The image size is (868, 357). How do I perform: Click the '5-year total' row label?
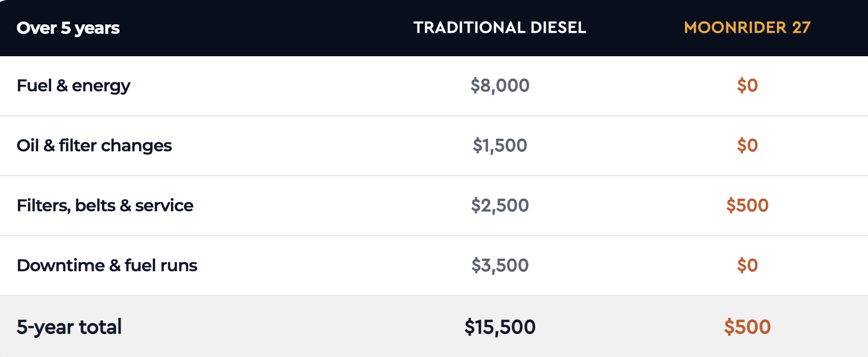69,327
